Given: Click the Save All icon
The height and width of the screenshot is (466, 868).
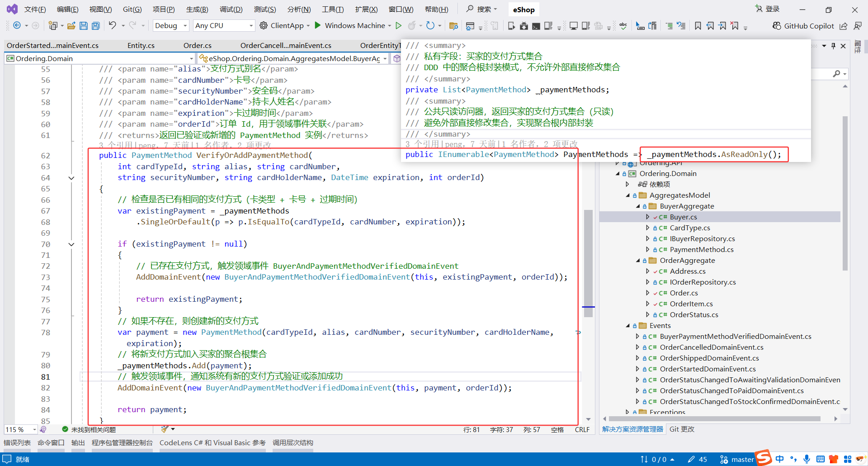Looking at the screenshot, I should (x=96, y=26).
